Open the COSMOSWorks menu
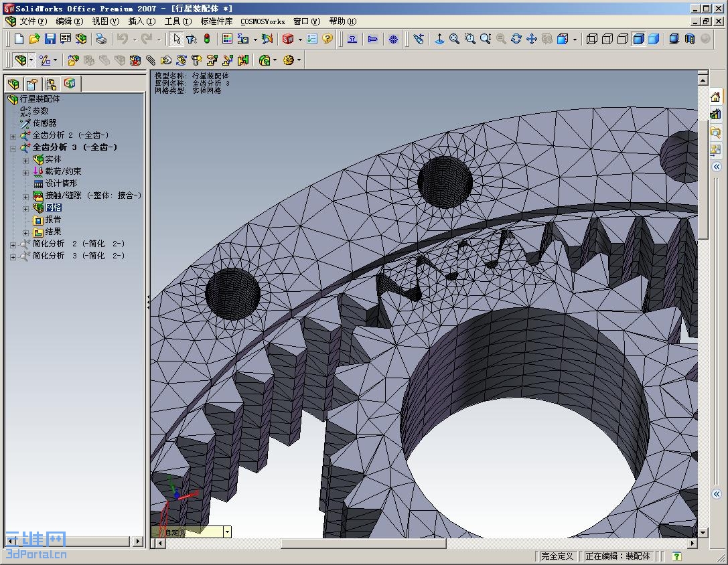728x565 pixels. point(263,21)
